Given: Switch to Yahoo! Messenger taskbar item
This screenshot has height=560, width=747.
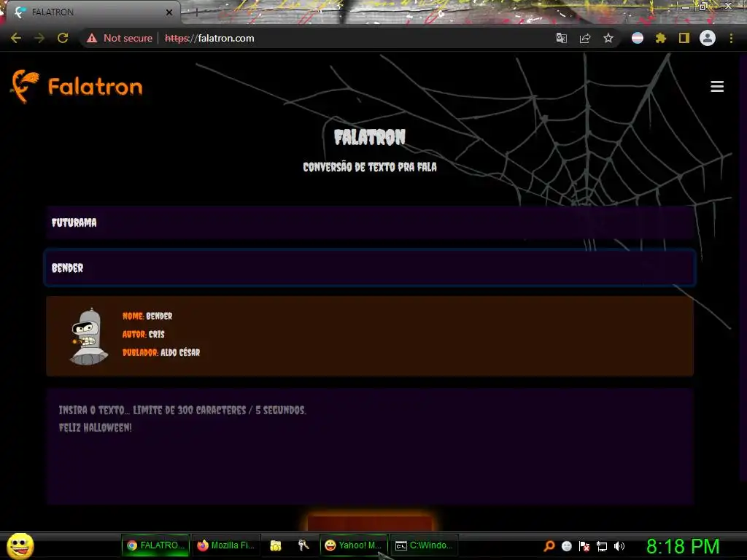Looking at the screenshot, I should tap(354, 545).
